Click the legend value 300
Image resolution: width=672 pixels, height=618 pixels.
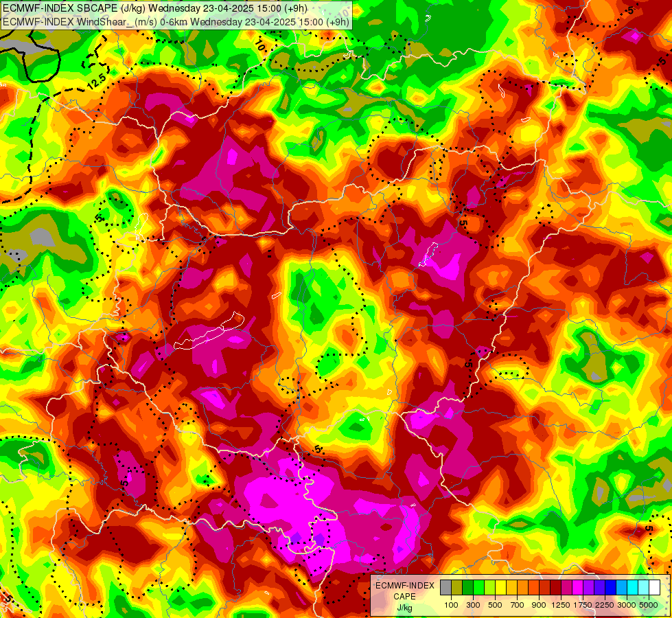pos(473,605)
